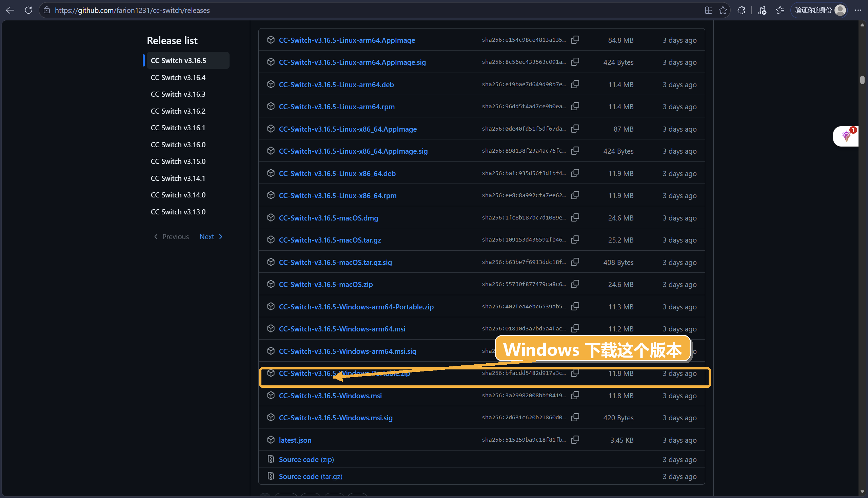The image size is (868, 498).
Task: Copy sha256 hash for latest.json
Action: [575, 440]
